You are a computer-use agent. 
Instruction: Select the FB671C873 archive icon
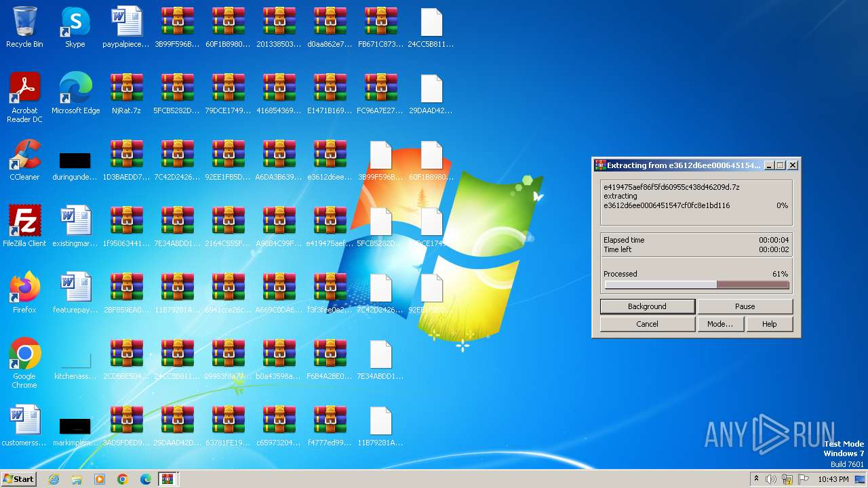(x=380, y=22)
